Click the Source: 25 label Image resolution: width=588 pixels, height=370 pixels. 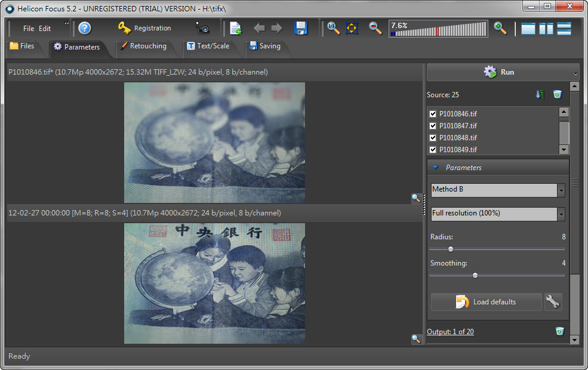click(442, 95)
